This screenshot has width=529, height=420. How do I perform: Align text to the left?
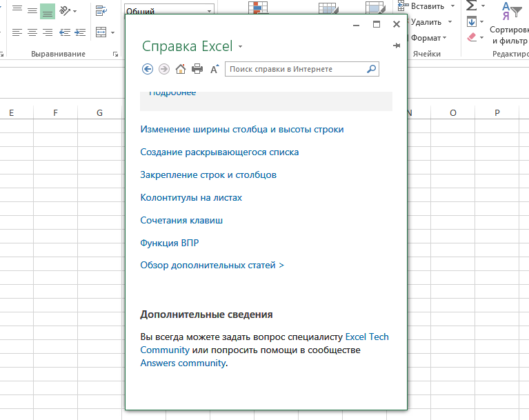17,32
